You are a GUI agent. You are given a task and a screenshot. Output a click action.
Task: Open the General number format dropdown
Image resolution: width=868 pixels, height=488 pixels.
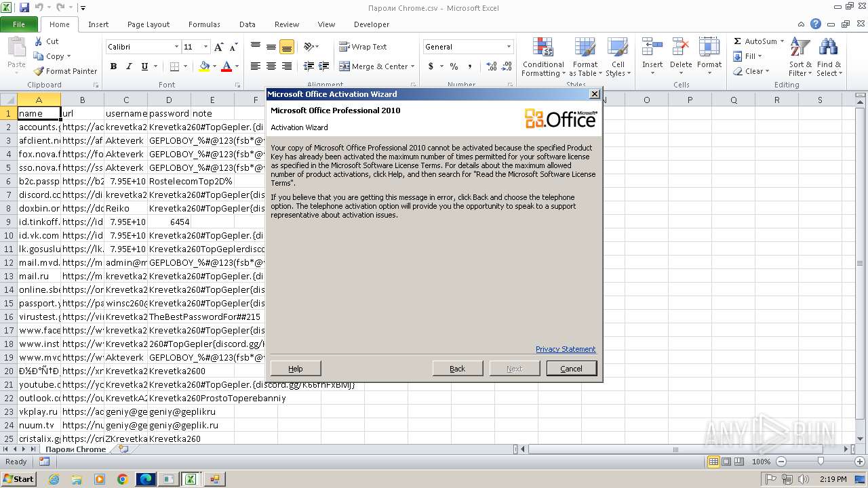pyautogui.click(x=509, y=47)
